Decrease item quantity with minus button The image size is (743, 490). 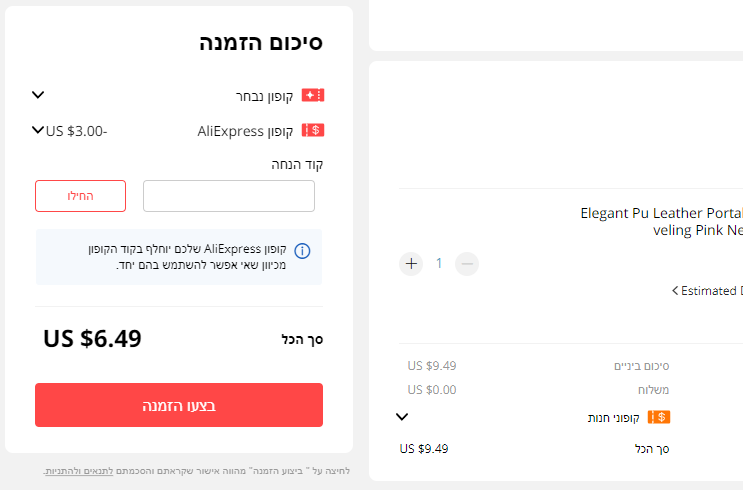pyautogui.click(x=466, y=264)
